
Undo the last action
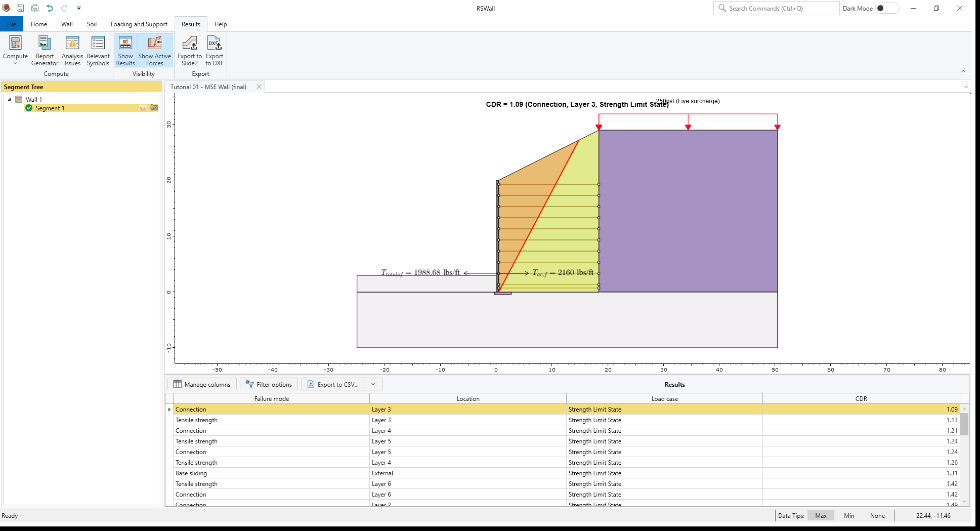point(50,8)
